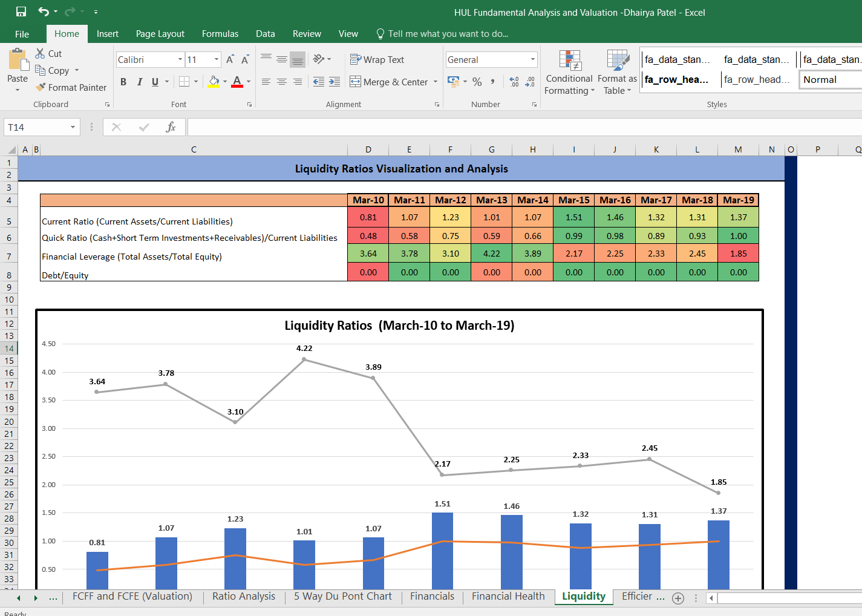The height and width of the screenshot is (616, 862).
Task: Switch to the Formulas tab
Action: 220,34
